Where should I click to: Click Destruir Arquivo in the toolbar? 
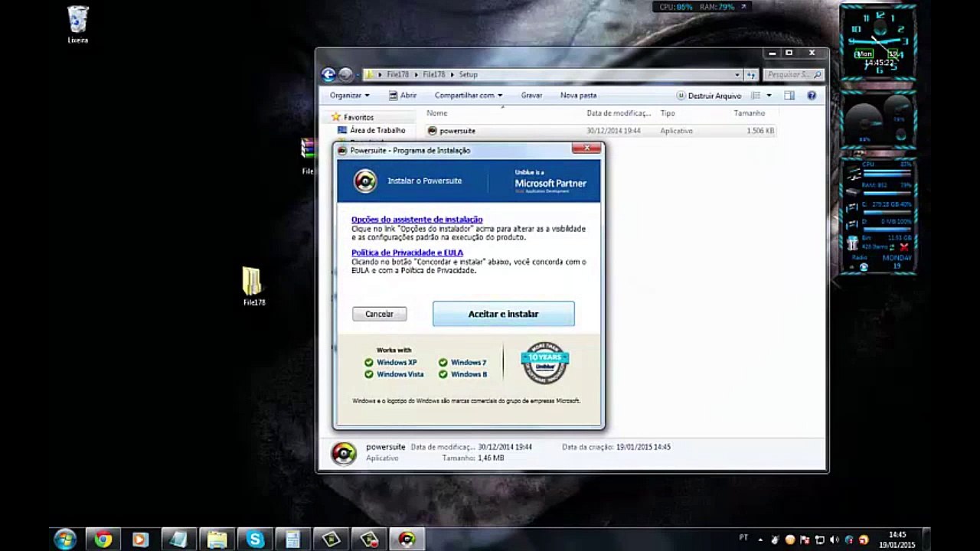click(709, 96)
